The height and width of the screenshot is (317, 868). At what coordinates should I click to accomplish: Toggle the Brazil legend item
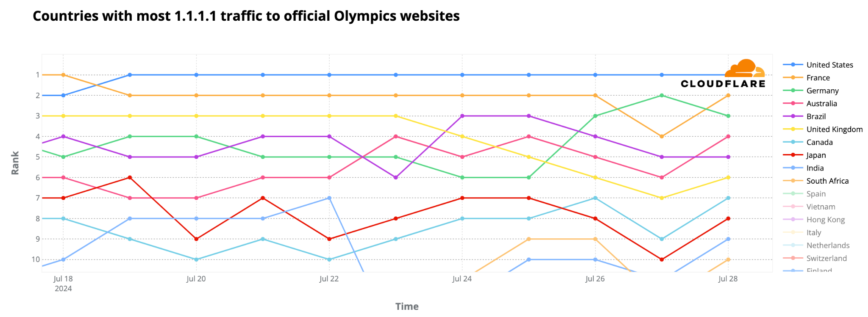tap(816, 116)
